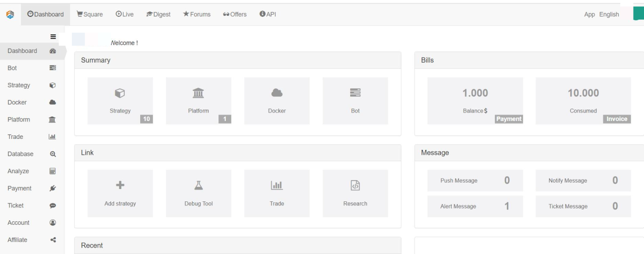Select Platform label in the sidebar

[19, 120]
